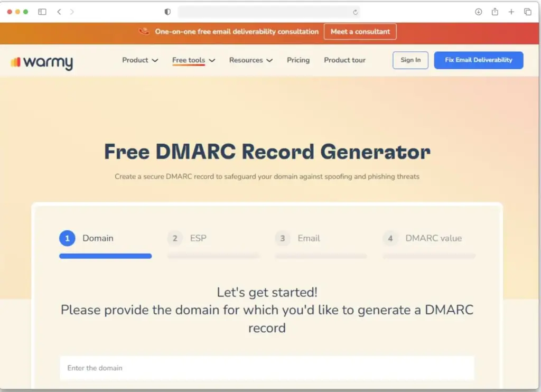The width and height of the screenshot is (541, 392).
Task: Open the Downloads icon in browser toolbar
Action: (479, 11)
